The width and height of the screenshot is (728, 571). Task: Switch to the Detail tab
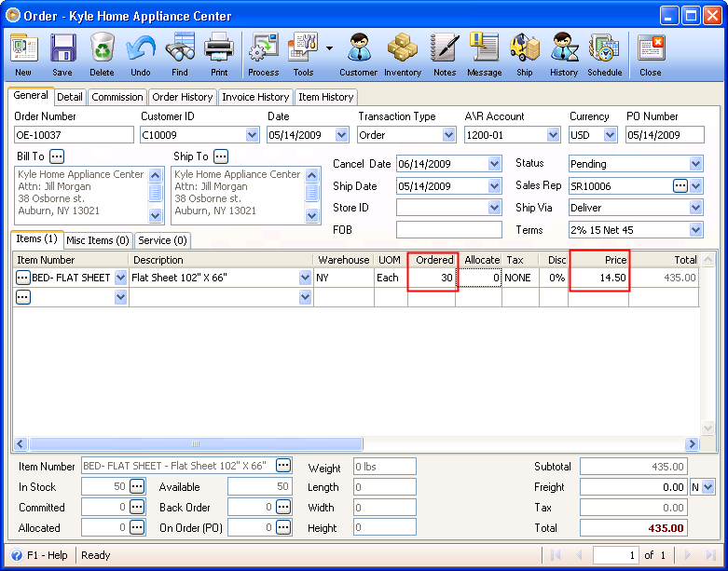pos(70,97)
